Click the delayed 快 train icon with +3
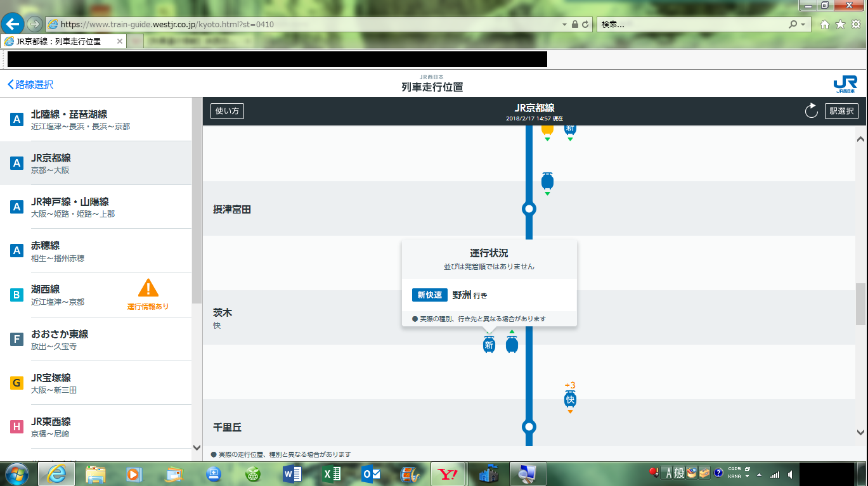868x486 pixels. click(570, 399)
